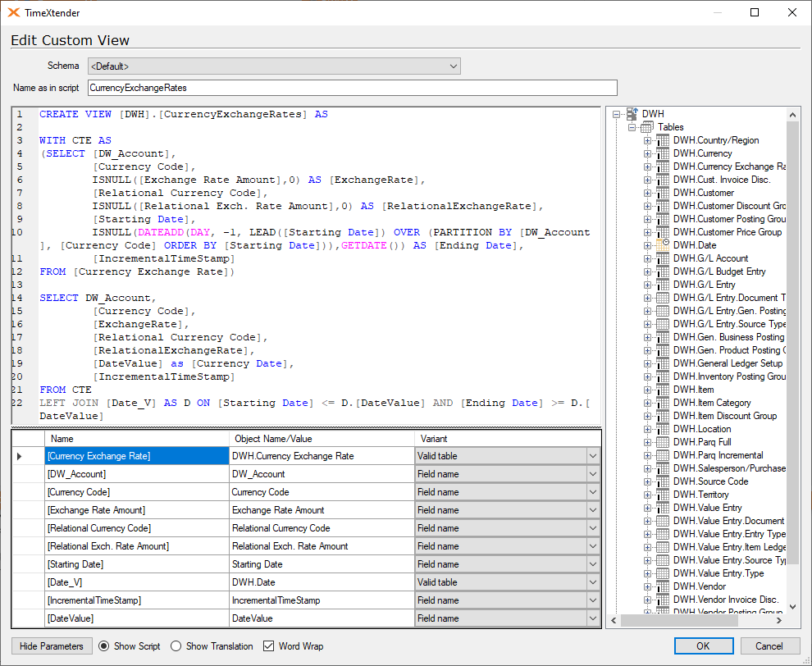Click the DWH.General Ledger Setup table icon

tap(663, 363)
